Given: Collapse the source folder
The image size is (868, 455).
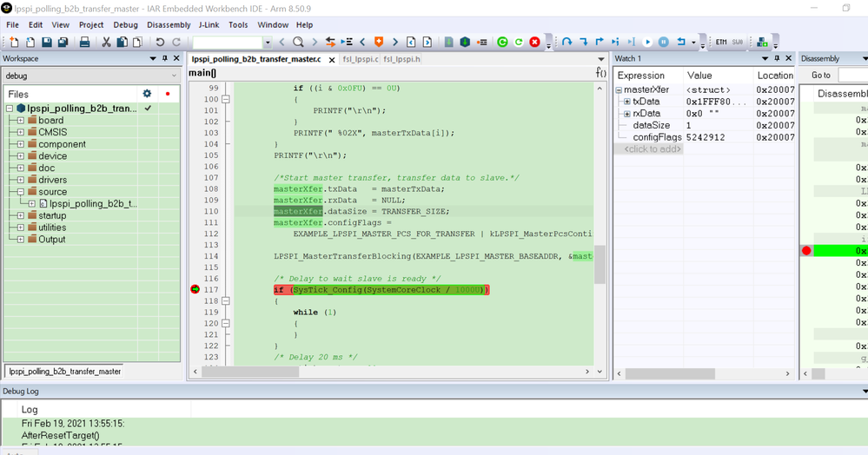Looking at the screenshot, I should pyautogui.click(x=21, y=192).
